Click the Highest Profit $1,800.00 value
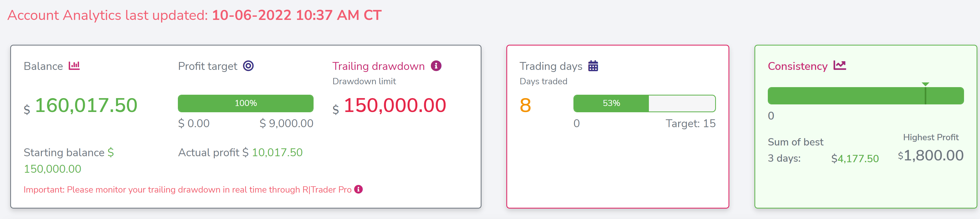The image size is (980, 219). (x=930, y=155)
